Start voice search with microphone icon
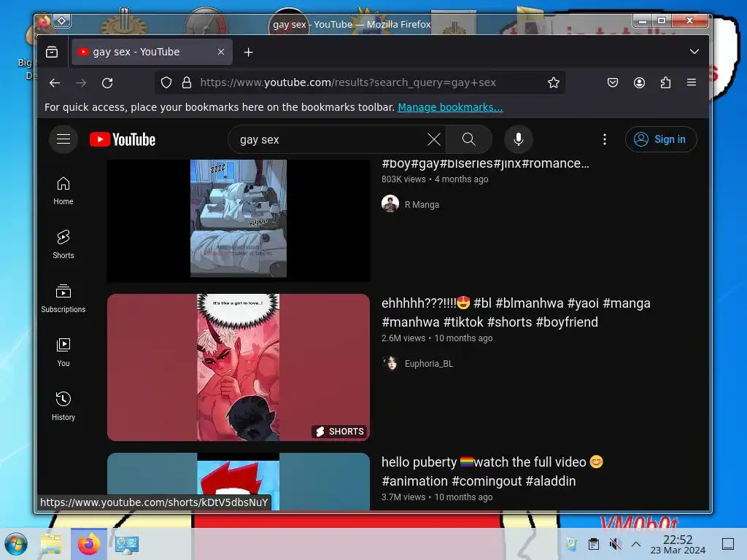Screen dimensions: 747x560 tap(519, 139)
